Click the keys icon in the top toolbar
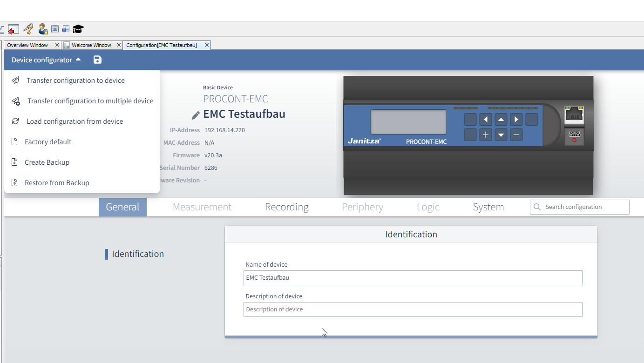The image size is (644, 363). click(27, 29)
